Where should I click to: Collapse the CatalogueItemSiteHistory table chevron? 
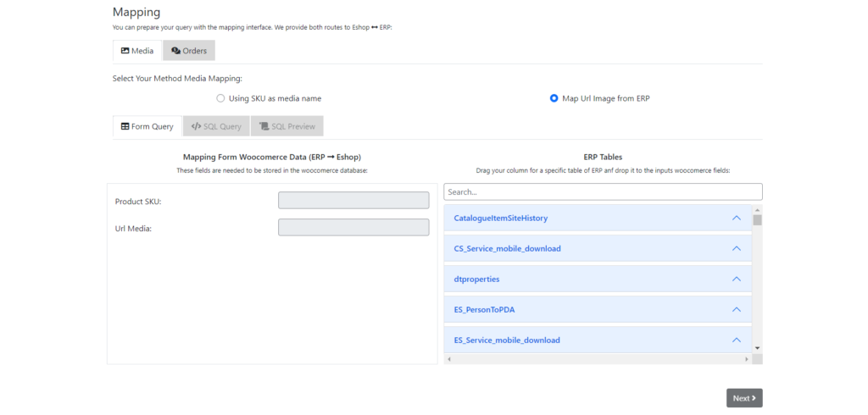pyautogui.click(x=736, y=218)
